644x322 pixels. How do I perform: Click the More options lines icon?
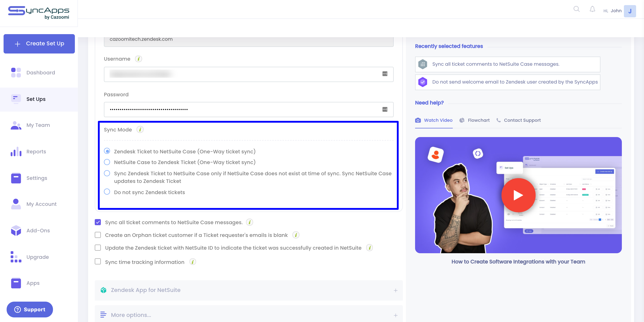tap(103, 315)
